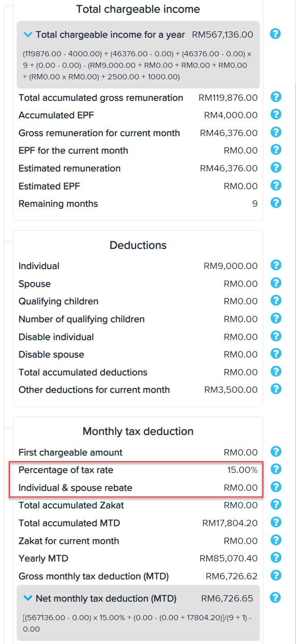Click the Total chargeable income RM567,136.00 amount
The width and height of the screenshot is (296, 644).
pyautogui.click(x=222, y=35)
